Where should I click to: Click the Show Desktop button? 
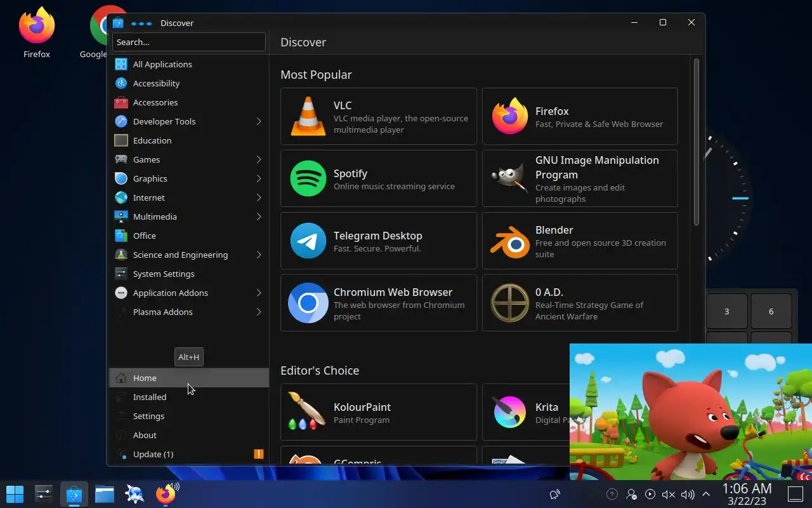(x=796, y=494)
